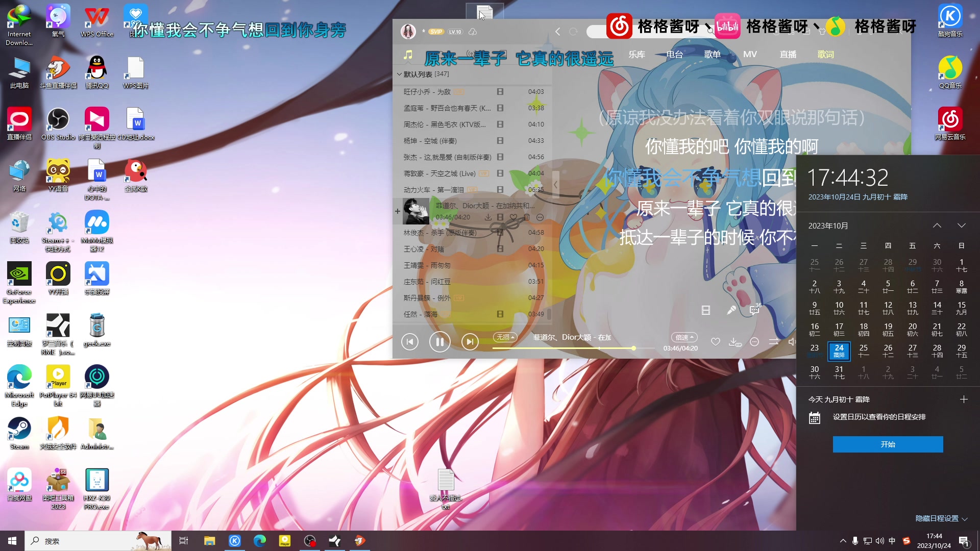The image size is (980, 551).
Task: Open MV icon for 孟庭苇 - 野百合也有春天
Action: click(500, 108)
